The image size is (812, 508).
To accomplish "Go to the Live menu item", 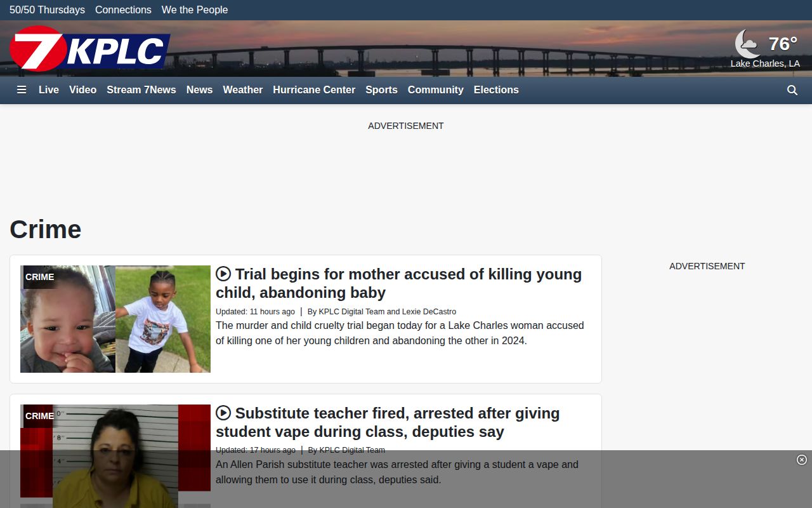I will pyautogui.click(x=49, y=90).
